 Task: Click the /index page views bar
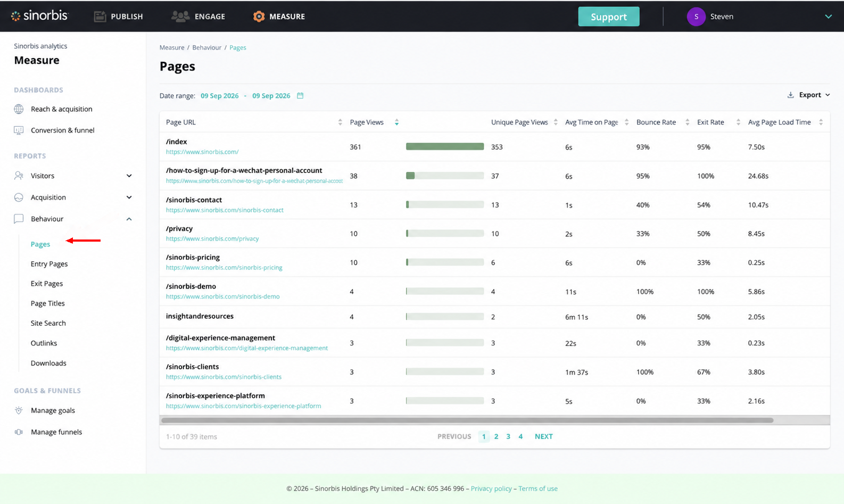pos(445,147)
